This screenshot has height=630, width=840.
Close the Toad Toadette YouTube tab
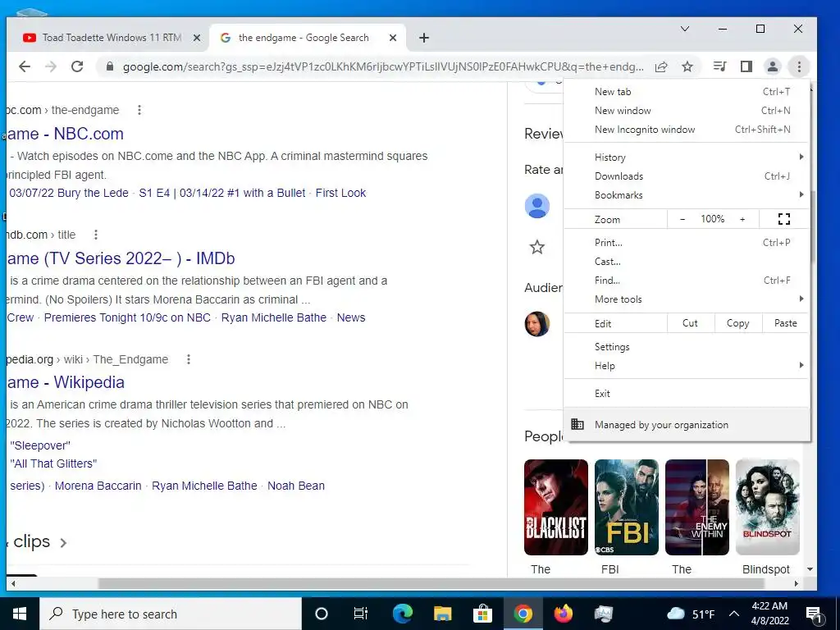coord(197,38)
